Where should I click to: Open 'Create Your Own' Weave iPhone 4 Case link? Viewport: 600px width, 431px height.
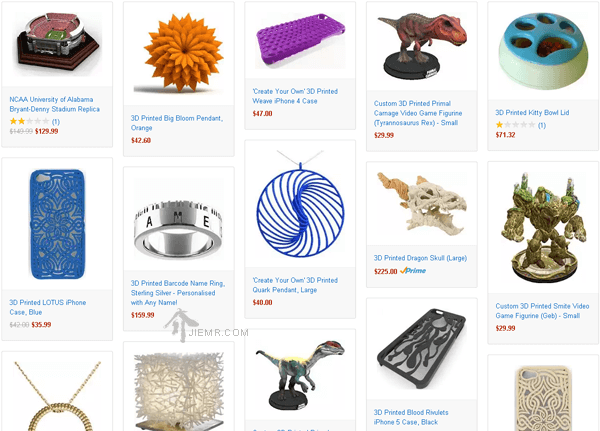(x=295, y=96)
